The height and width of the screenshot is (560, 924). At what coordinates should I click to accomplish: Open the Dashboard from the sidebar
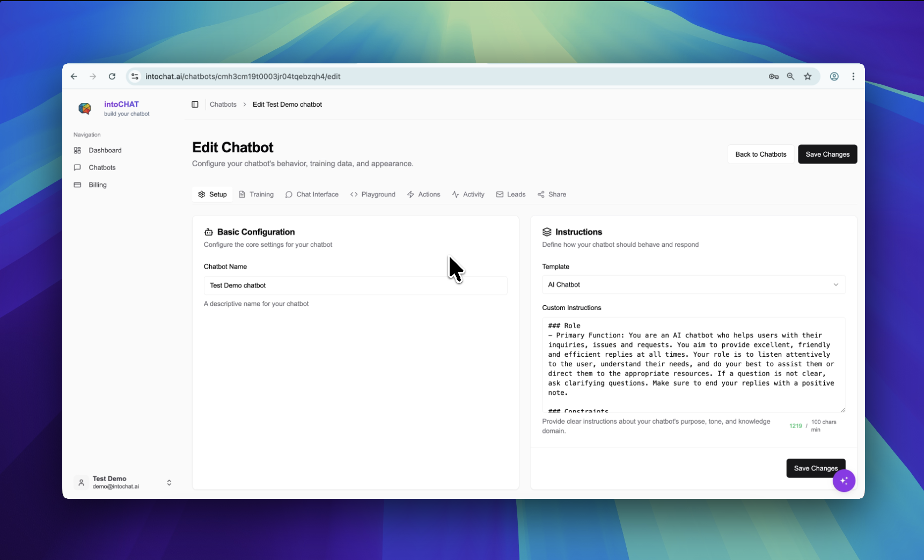104,150
